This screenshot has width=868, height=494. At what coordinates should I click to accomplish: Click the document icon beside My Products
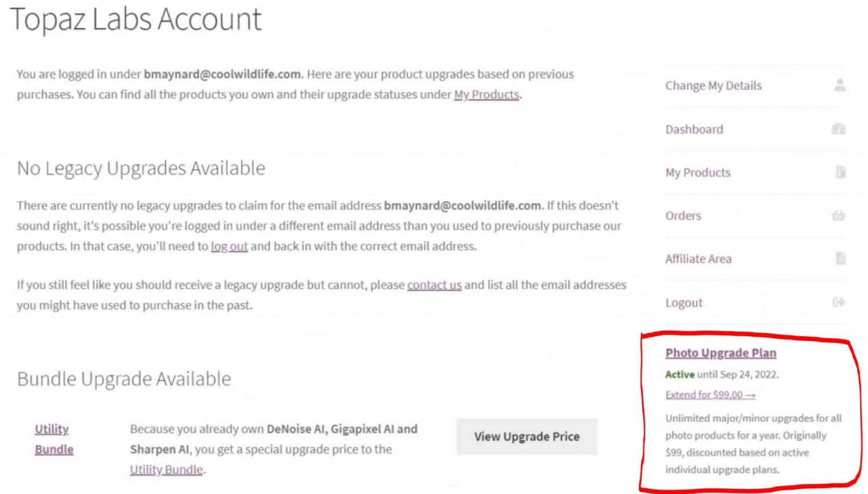[840, 172]
